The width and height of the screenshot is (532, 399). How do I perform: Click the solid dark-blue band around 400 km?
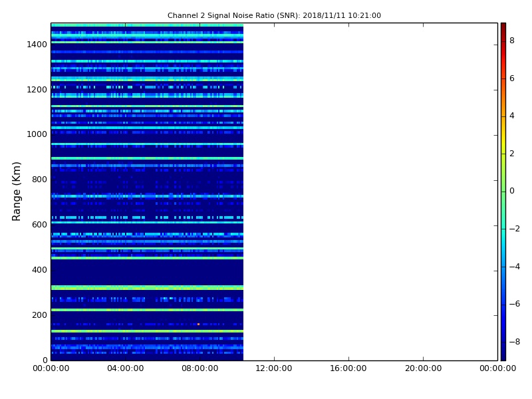pyautogui.click(x=147, y=273)
